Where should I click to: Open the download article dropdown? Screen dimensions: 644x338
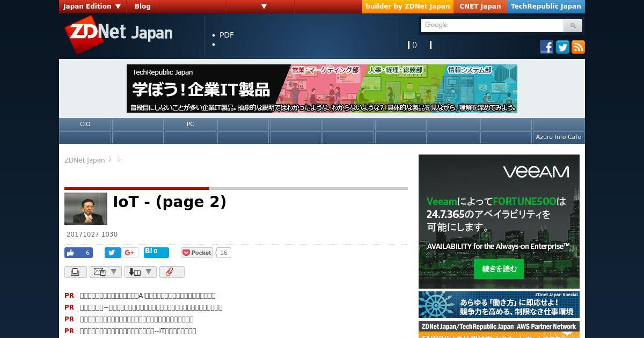tap(141, 272)
